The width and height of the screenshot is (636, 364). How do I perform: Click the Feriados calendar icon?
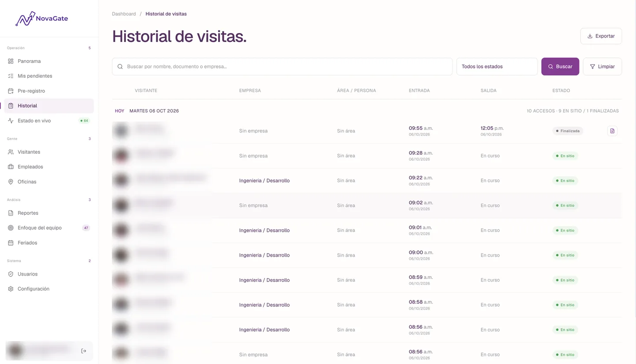11,243
